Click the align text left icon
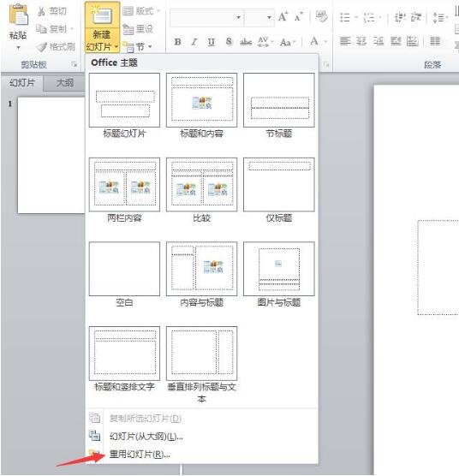This screenshot has height=476, width=459. pyautogui.click(x=345, y=41)
